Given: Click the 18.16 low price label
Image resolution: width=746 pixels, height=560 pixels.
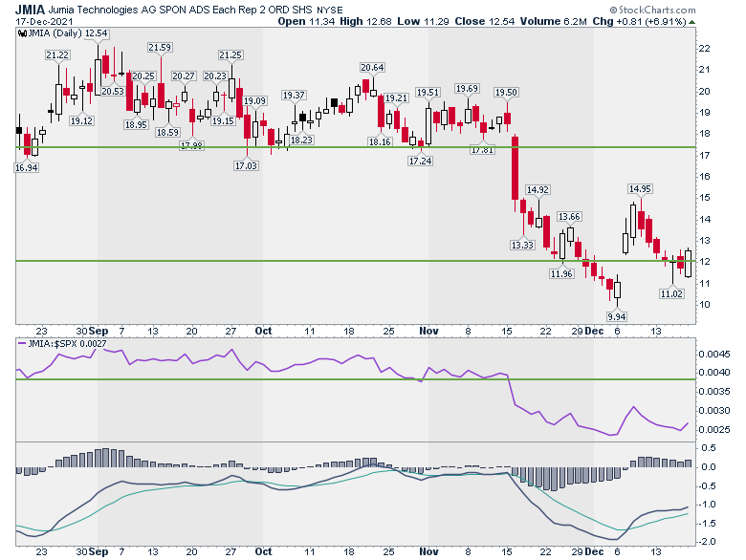Looking at the screenshot, I should pyautogui.click(x=380, y=141).
